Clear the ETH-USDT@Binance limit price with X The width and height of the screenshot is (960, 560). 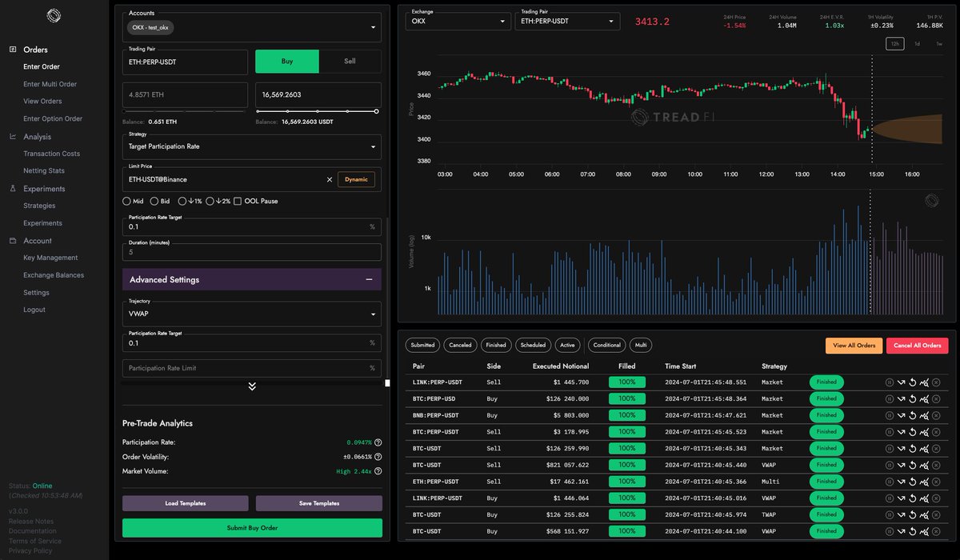click(x=329, y=179)
